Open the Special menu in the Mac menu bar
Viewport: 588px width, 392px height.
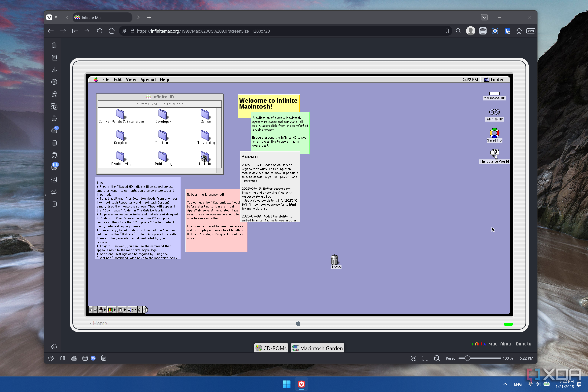point(148,80)
